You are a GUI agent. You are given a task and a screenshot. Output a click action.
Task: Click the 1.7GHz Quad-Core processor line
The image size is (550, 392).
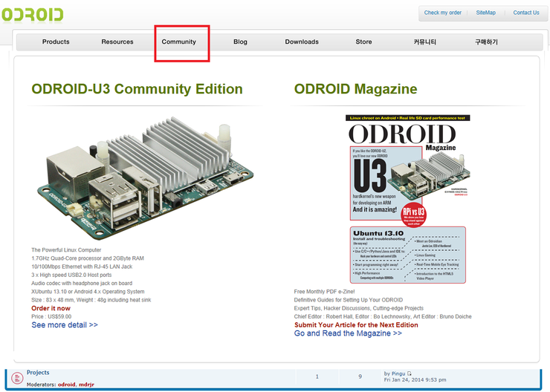click(88, 258)
